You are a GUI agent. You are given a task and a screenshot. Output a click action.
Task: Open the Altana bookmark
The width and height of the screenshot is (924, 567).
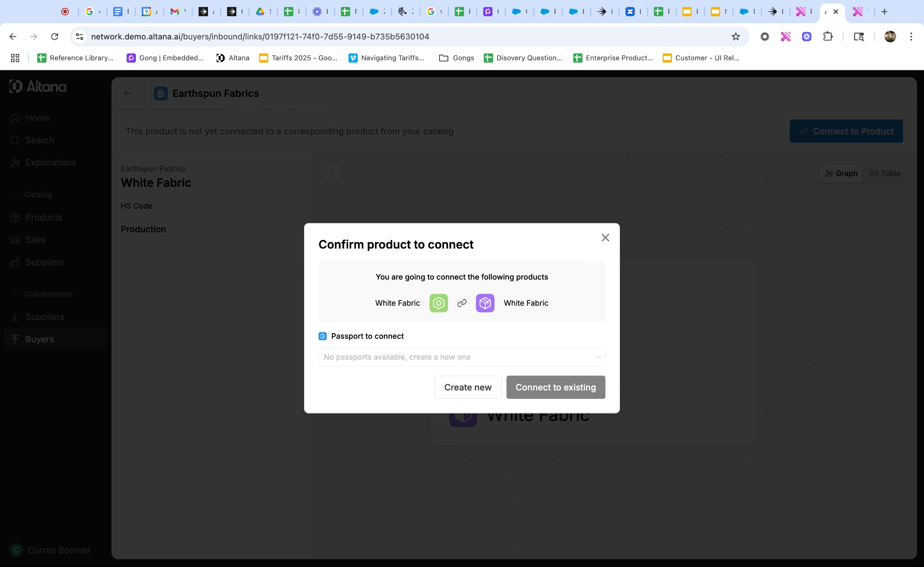233,58
